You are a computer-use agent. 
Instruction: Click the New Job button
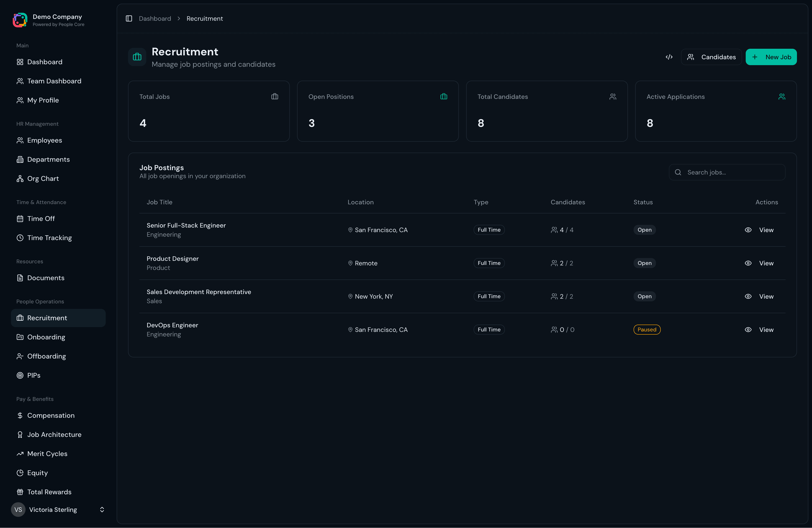point(771,57)
